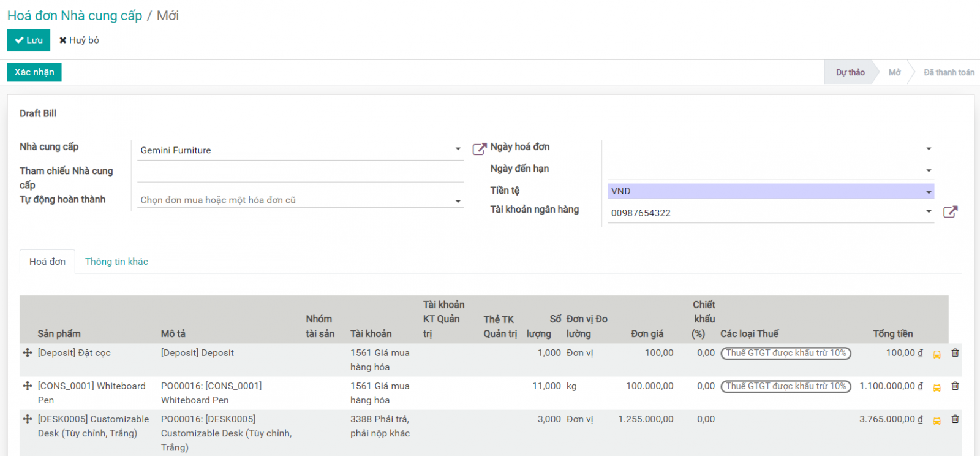980x456 pixels.
Task: Expand Tài khoản ngân hàng dropdown arrow
Action: point(929,211)
